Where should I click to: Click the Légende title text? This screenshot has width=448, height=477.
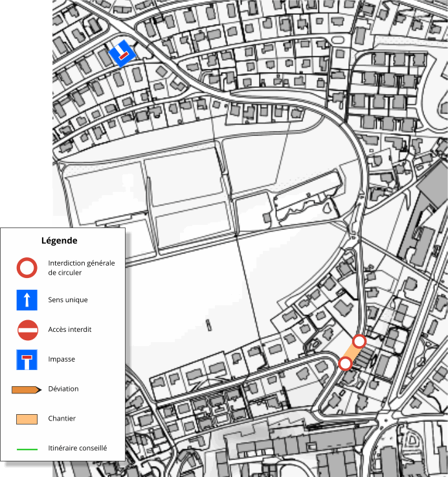60,240
